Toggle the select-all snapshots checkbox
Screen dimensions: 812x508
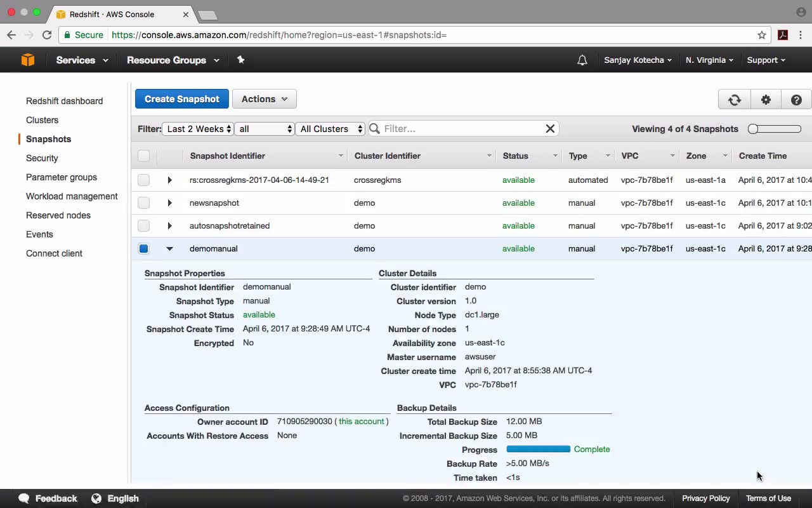point(144,156)
